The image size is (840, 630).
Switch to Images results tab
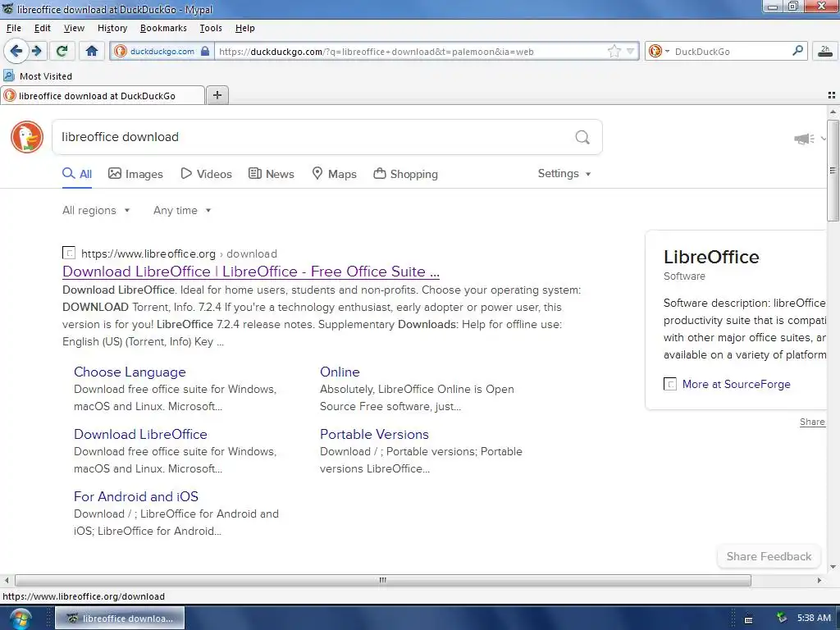point(135,174)
